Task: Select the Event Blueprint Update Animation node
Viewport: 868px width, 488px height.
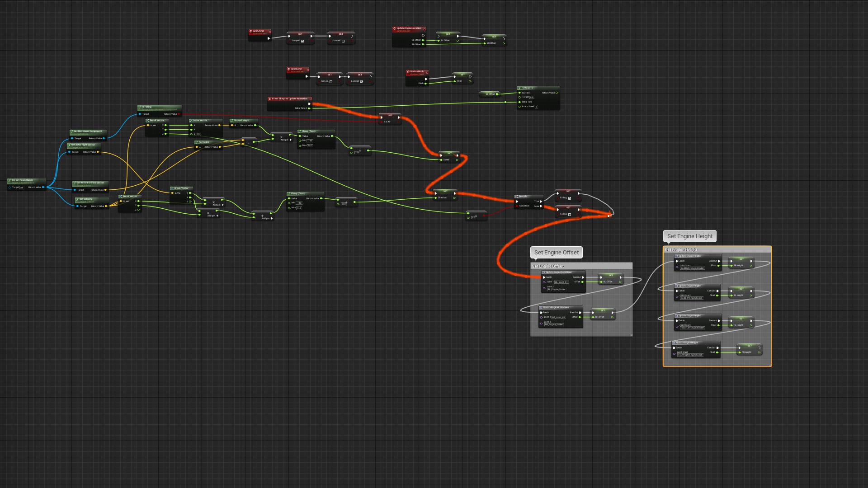Action: (289, 99)
